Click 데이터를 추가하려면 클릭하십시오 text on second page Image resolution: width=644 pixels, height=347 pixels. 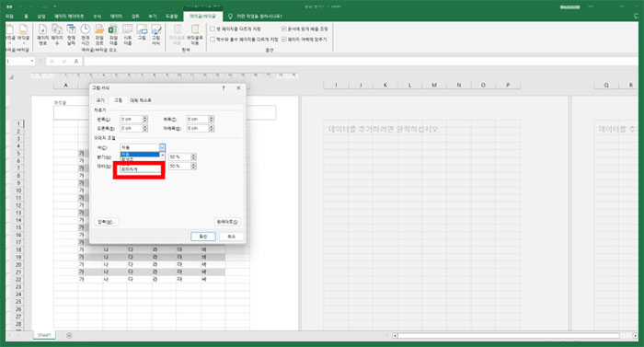pyautogui.click(x=384, y=129)
